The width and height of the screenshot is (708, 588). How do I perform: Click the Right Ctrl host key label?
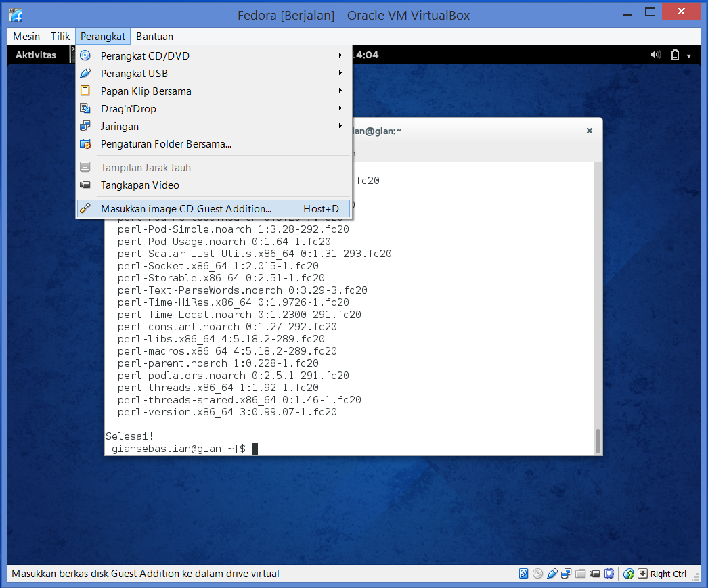pos(668,574)
